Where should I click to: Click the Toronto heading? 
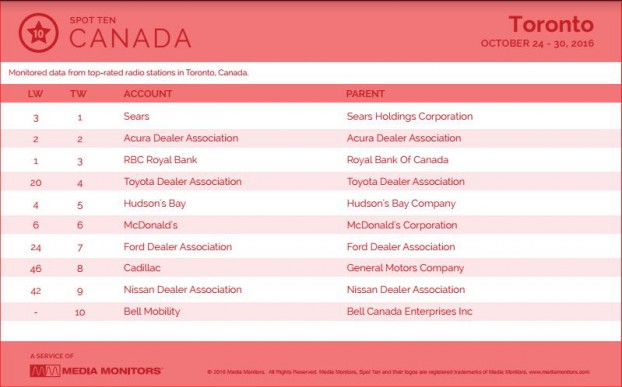pyautogui.click(x=551, y=24)
